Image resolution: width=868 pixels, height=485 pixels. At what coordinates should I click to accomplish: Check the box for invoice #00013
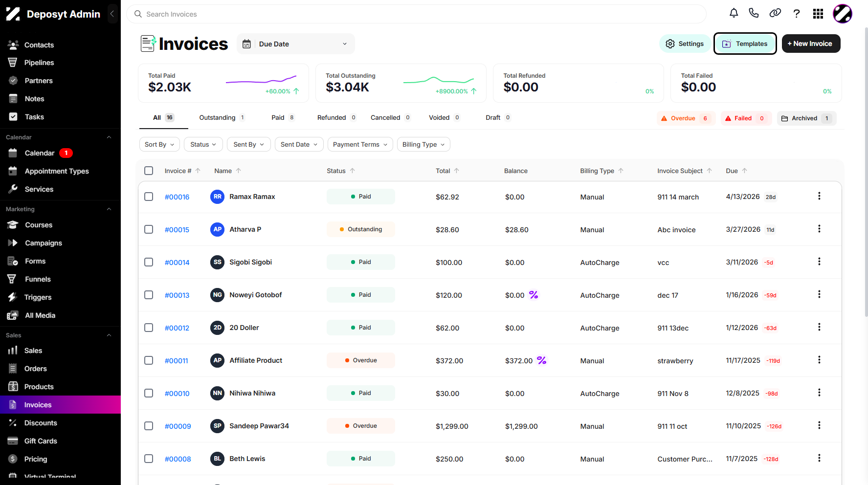149,295
